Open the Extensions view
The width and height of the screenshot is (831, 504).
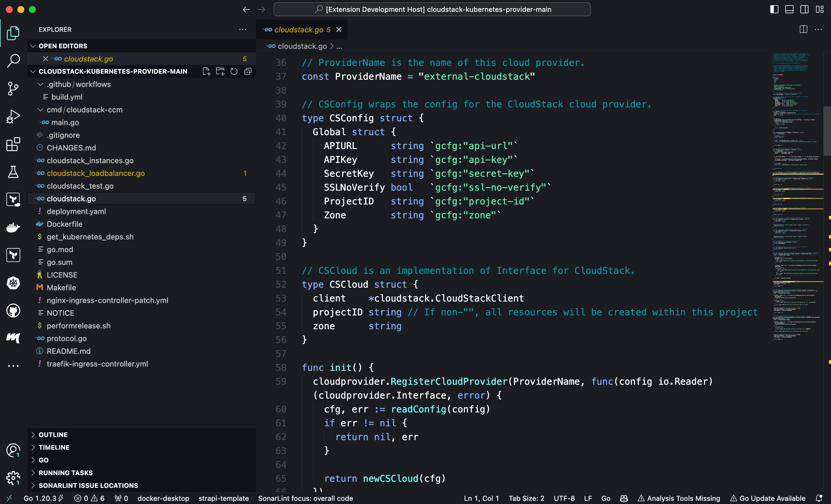click(x=13, y=144)
